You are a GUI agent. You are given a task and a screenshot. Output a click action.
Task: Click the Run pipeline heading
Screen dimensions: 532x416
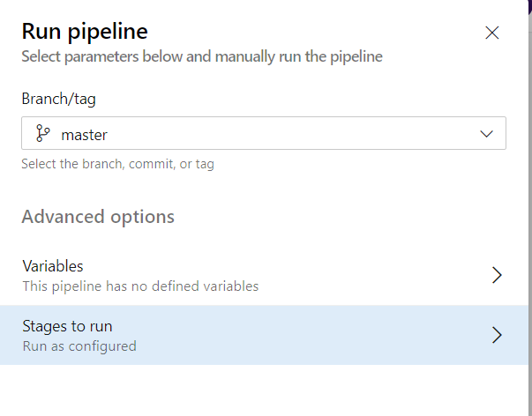84,32
